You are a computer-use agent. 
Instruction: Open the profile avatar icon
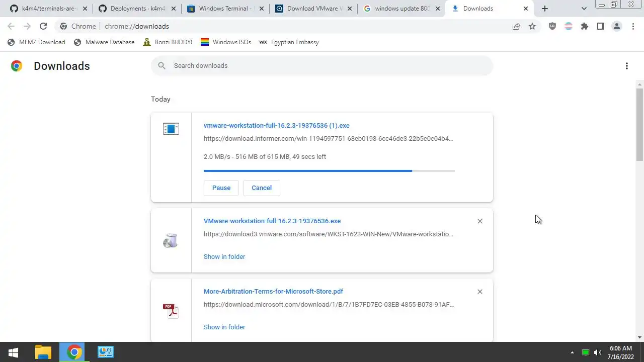click(x=617, y=26)
